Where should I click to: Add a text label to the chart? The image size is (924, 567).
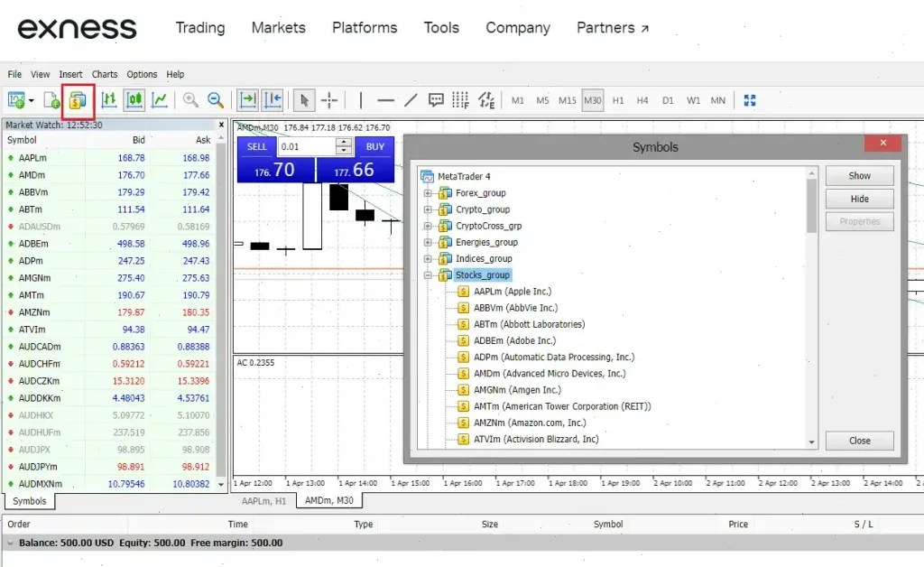tap(437, 100)
